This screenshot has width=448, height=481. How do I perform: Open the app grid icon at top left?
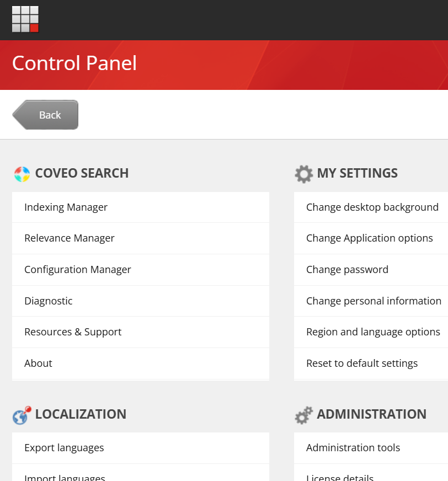[25, 19]
